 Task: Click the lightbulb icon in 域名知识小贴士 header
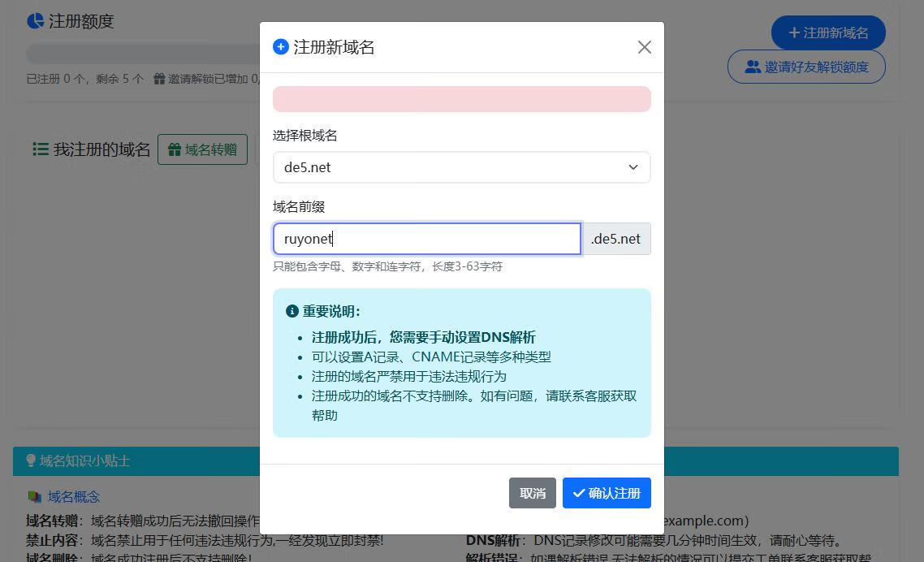click(31, 460)
